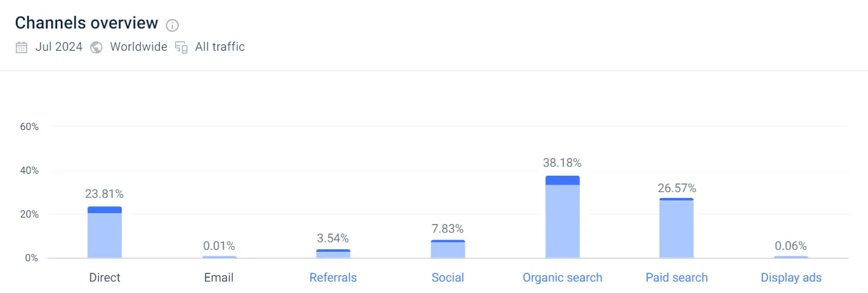Open the All traffic device filter
The width and height of the screenshot is (868, 293).
pos(219,47)
